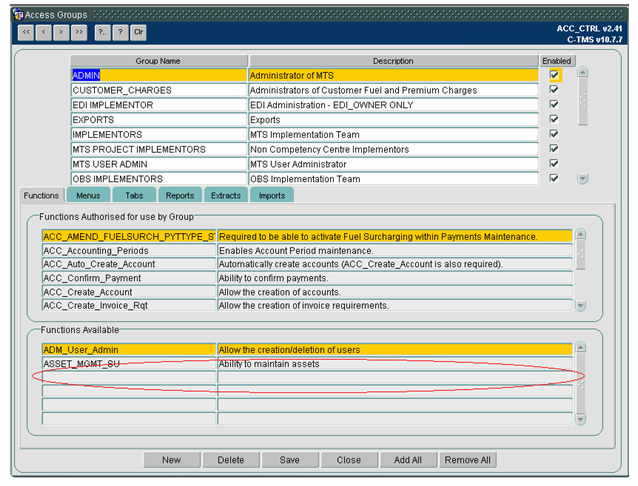The width and height of the screenshot is (638, 486).
Task: Toggle Enabled checkbox for CUSTOMER_CHARGES group
Action: click(x=554, y=90)
